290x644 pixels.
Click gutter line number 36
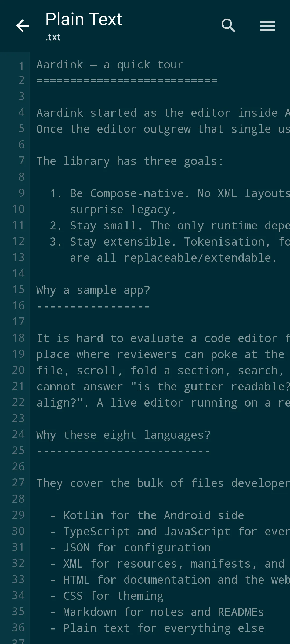tap(18, 628)
